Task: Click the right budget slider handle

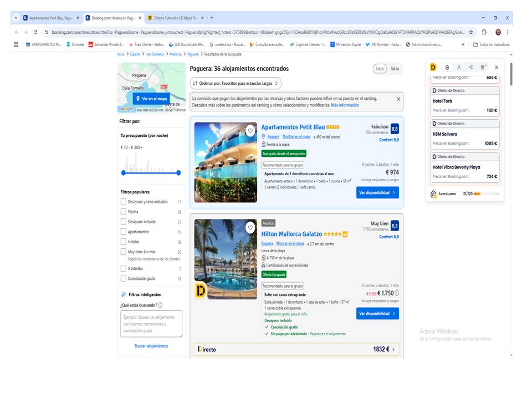Action: (178, 173)
